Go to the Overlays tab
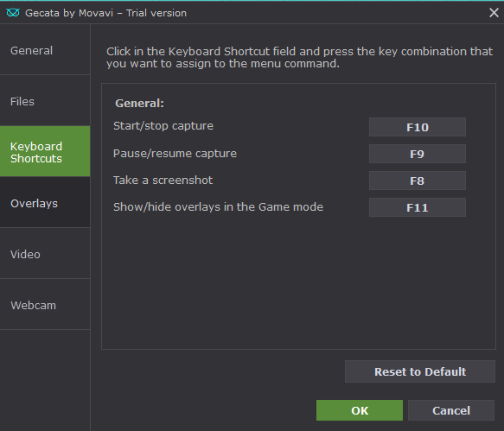This screenshot has height=431, width=504. [45, 203]
